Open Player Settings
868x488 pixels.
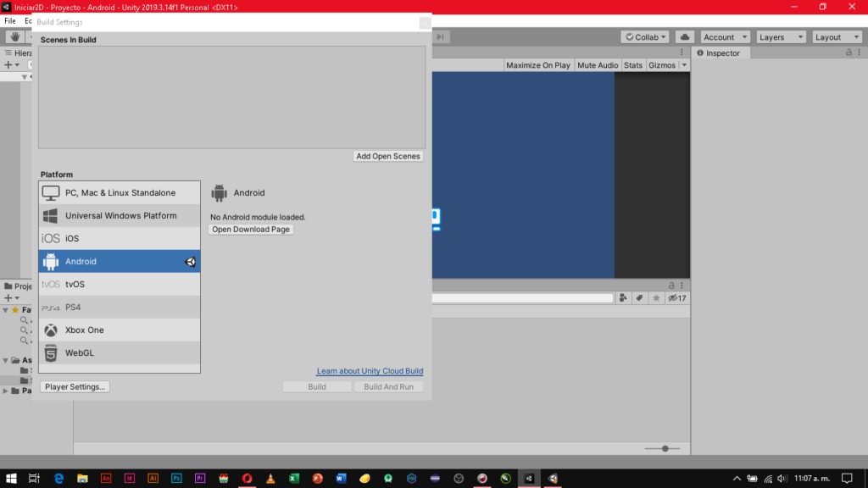point(75,386)
